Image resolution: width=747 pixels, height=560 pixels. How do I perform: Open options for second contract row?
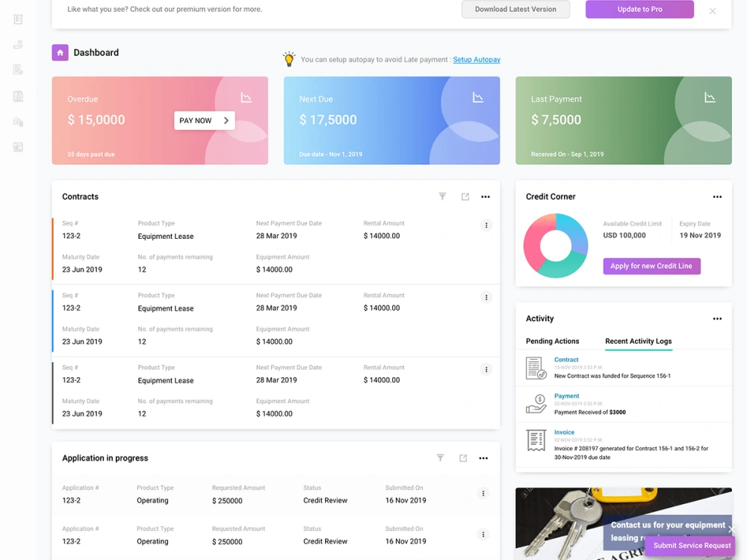click(x=486, y=298)
